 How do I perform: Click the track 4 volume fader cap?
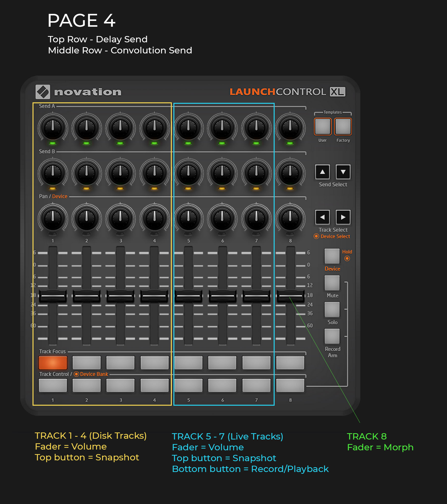[x=154, y=296]
